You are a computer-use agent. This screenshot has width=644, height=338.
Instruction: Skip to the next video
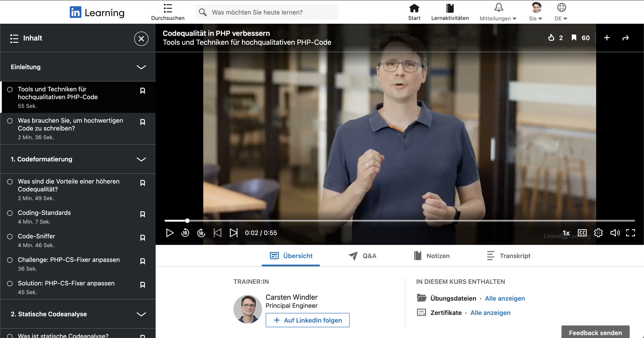click(233, 233)
